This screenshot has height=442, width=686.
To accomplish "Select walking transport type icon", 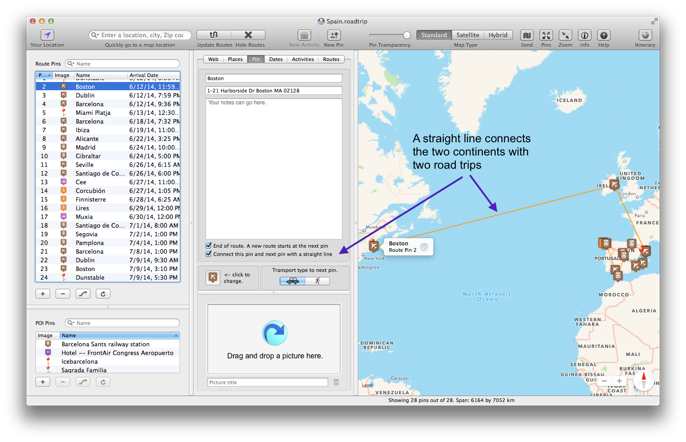I will click(317, 281).
